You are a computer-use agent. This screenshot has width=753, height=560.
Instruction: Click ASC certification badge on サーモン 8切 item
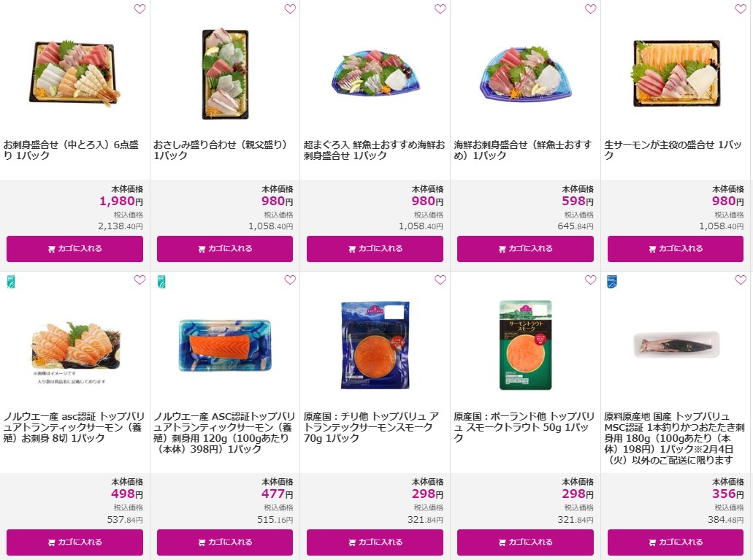pos(11,282)
